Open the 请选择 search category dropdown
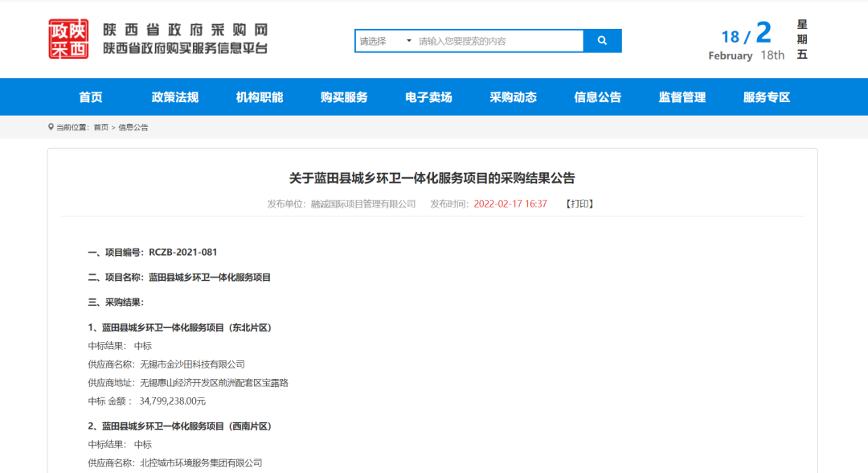The width and height of the screenshot is (868, 473). pos(385,41)
